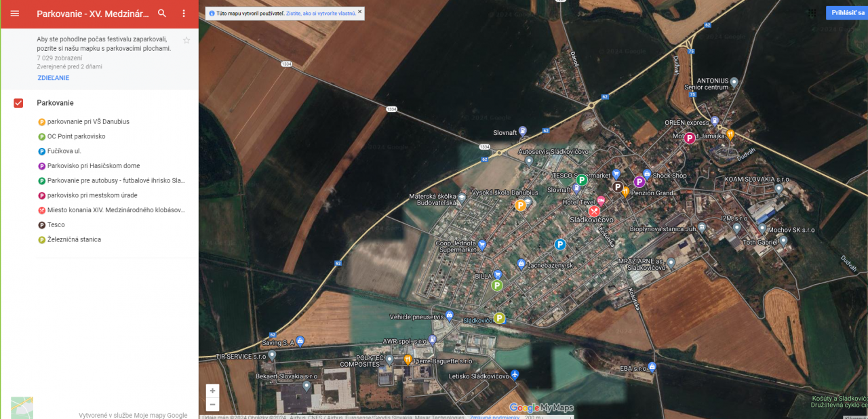Click the ANTONIUS Senior centrum pin
Screen dimensions: 868x419
pyautogui.click(x=734, y=82)
